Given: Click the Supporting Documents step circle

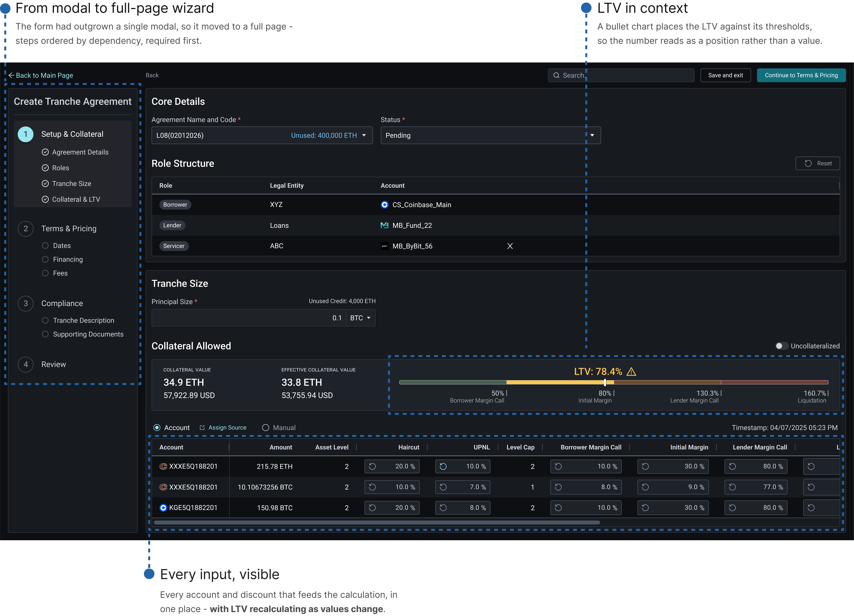Looking at the screenshot, I should click(45, 334).
